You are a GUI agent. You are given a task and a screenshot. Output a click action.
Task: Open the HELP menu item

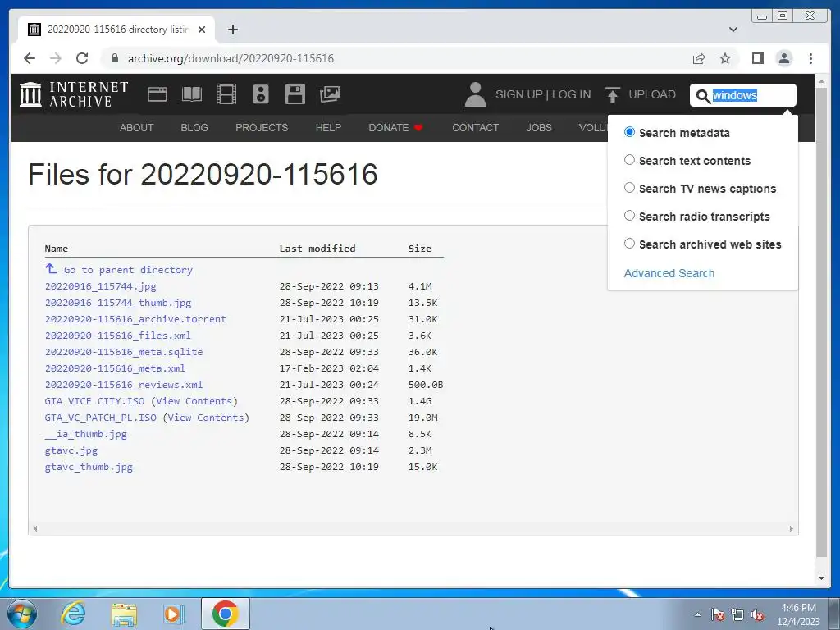pos(328,127)
